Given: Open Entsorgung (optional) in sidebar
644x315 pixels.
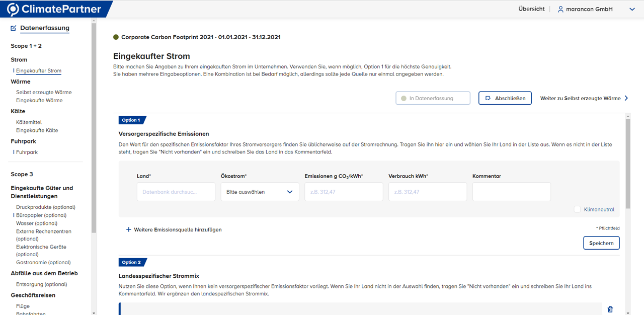Looking at the screenshot, I should [x=42, y=284].
